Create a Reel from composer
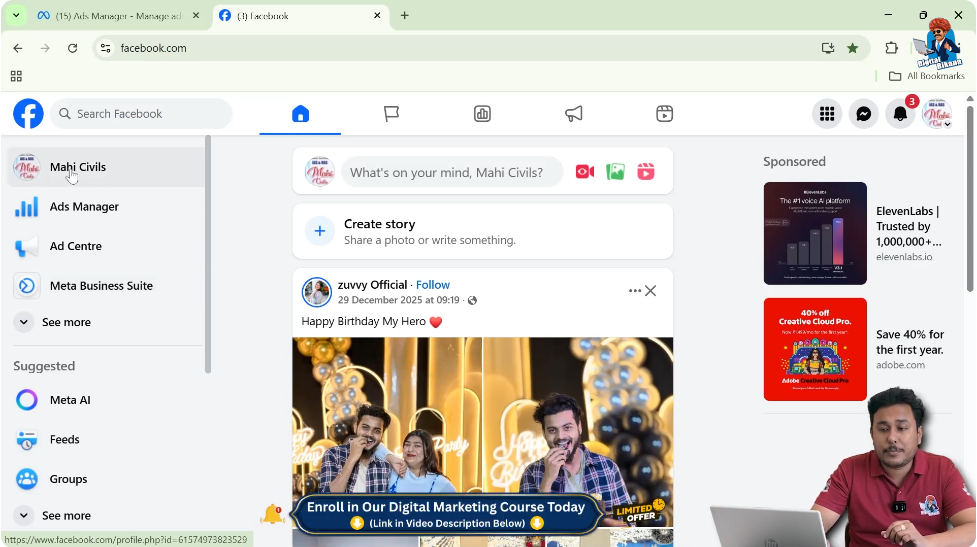This screenshot has height=547, width=977. [x=646, y=171]
